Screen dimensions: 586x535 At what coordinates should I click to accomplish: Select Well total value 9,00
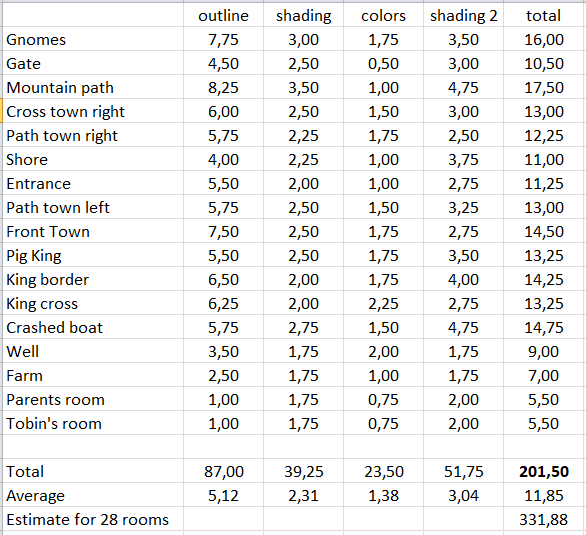pos(544,352)
